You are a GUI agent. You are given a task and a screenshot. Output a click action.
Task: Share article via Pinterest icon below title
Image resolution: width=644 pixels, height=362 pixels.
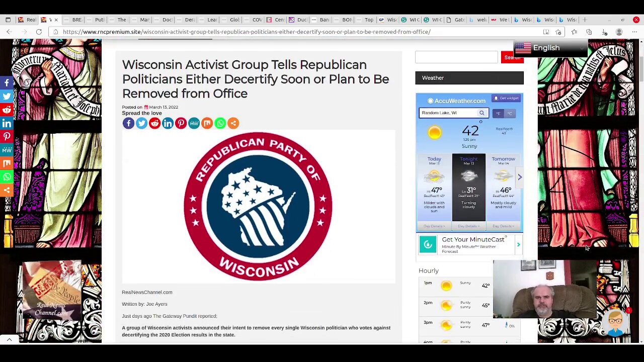[x=181, y=123]
